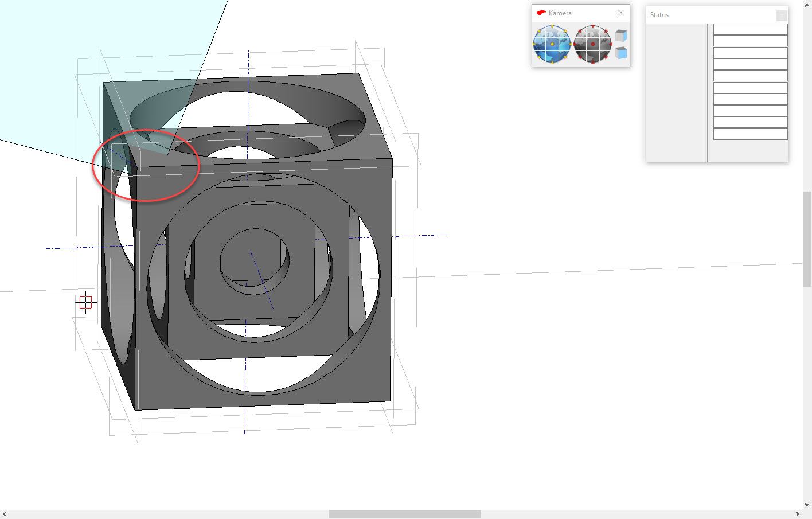The image size is (812, 519).
Task: Close the Kamera panel
Action: point(621,13)
